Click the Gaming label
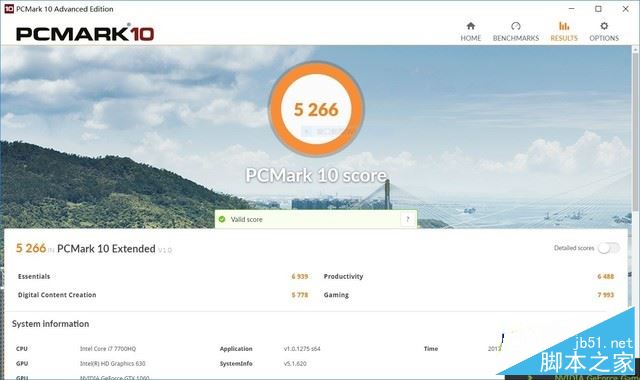 pos(336,295)
